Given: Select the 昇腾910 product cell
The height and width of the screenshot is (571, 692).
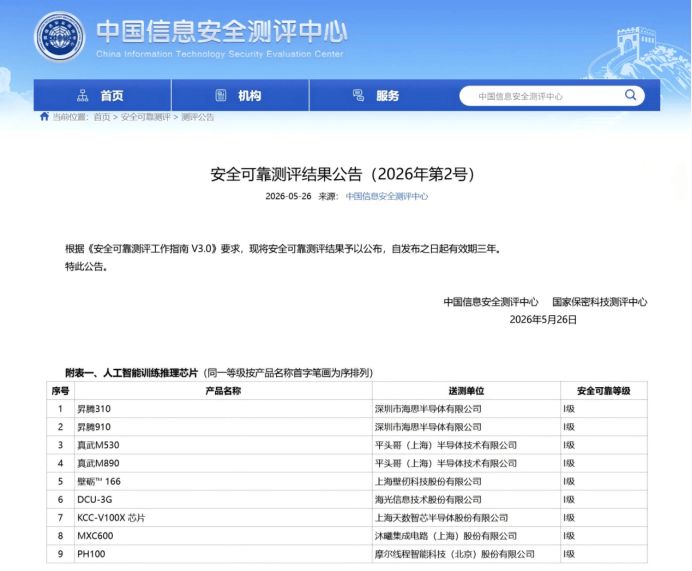Looking at the screenshot, I should [x=223, y=427].
